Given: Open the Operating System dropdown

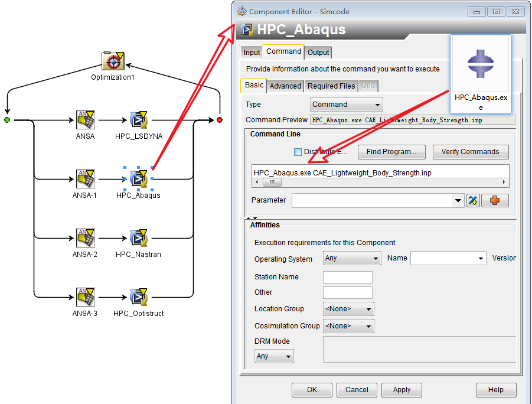Looking at the screenshot, I should (352, 258).
